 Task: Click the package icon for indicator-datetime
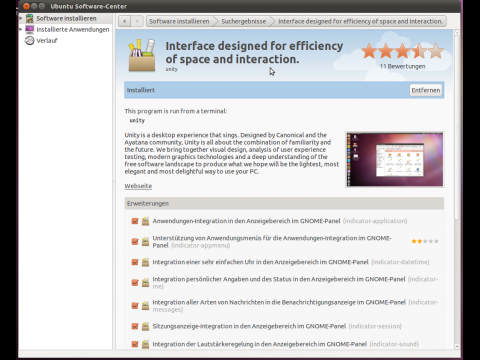coord(145,262)
